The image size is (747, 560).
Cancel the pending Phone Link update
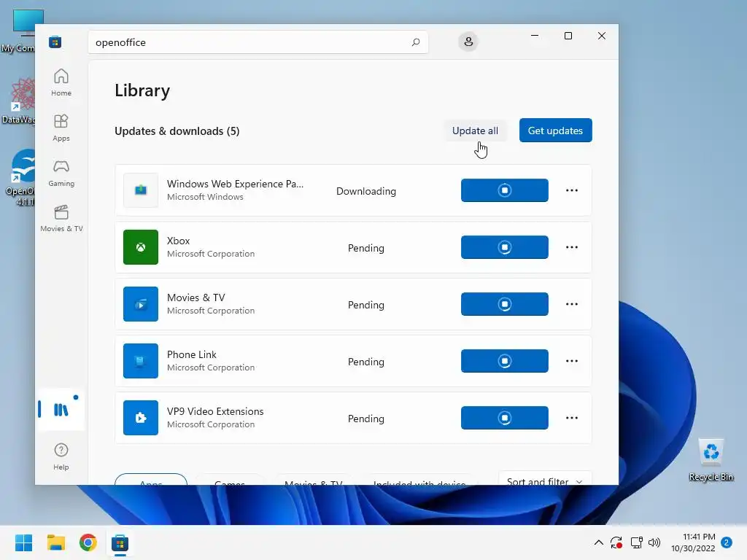[x=505, y=361]
